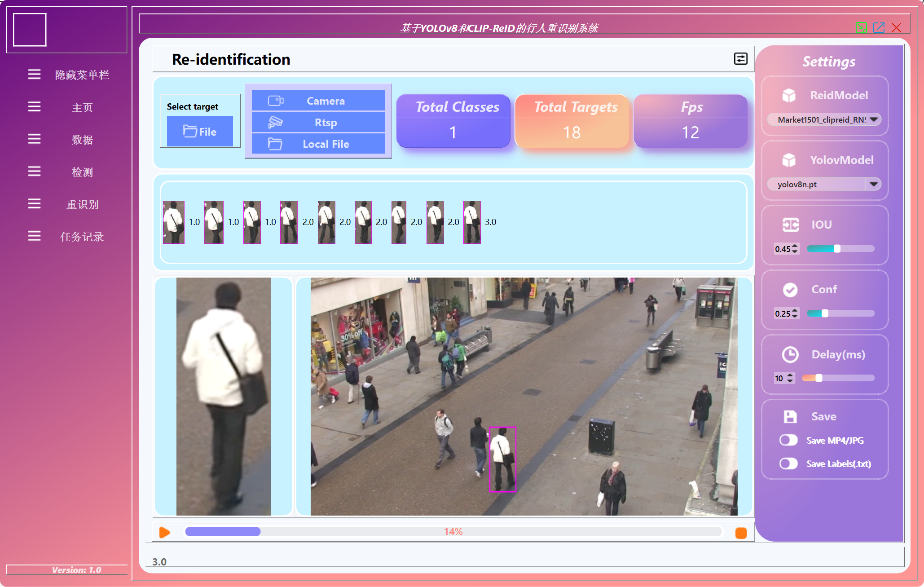The height and width of the screenshot is (587, 924).
Task: Click the IOU value spinner arrows
Action: click(795, 249)
